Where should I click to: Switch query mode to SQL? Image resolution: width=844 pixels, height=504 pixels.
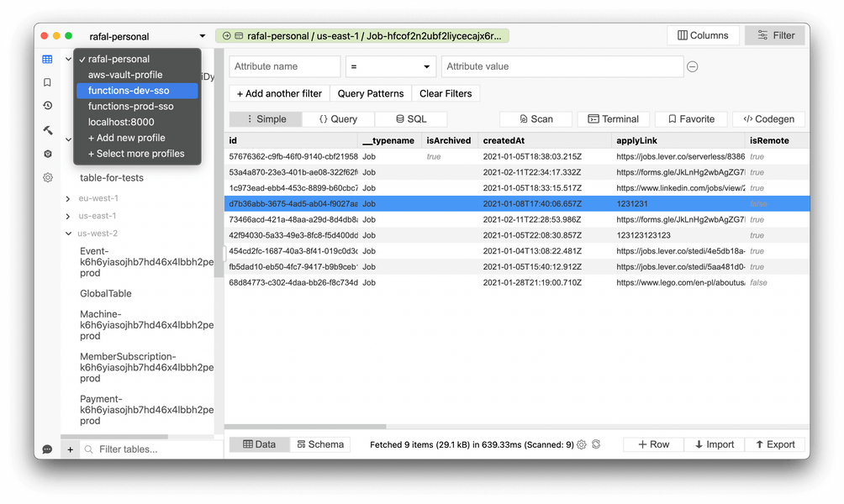[x=411, y=118]
